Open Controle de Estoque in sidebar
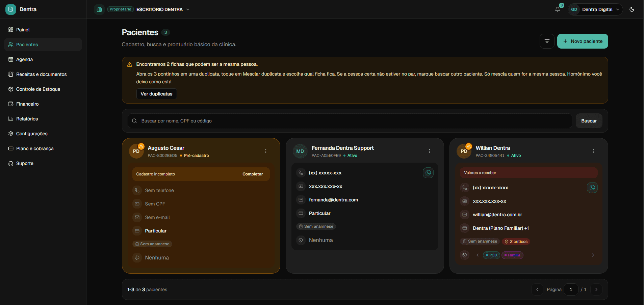This screenshot has height=305, width=644. click(x=43, y=89)
